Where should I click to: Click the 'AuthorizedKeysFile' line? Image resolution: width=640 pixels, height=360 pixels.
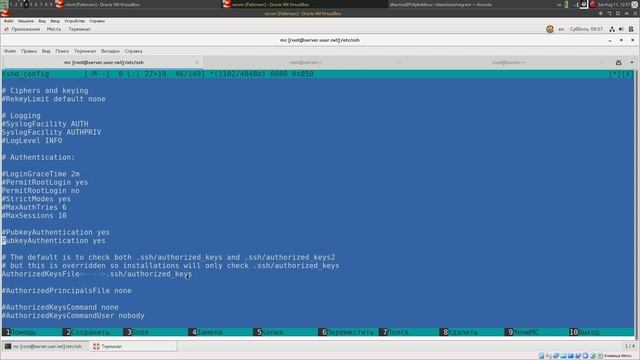(97, 274)
